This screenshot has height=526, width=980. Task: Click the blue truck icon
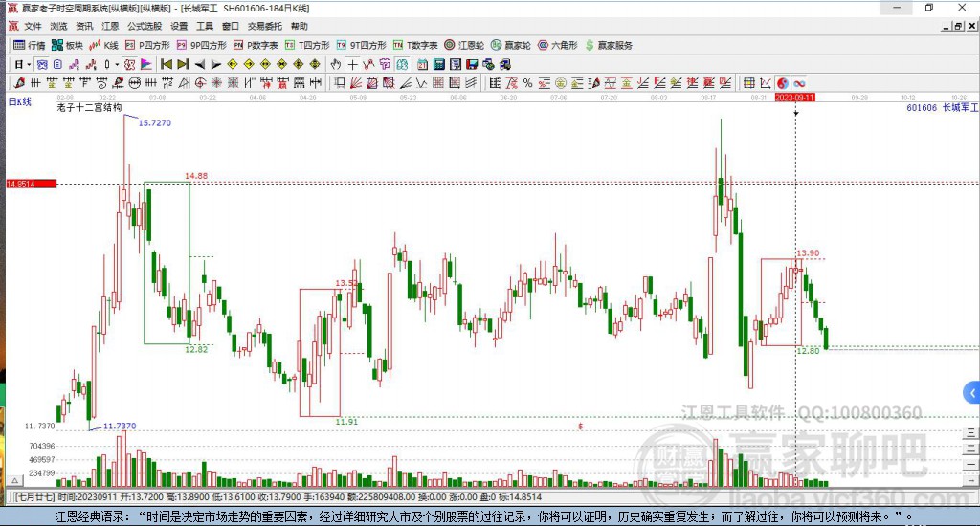(505, 64)
